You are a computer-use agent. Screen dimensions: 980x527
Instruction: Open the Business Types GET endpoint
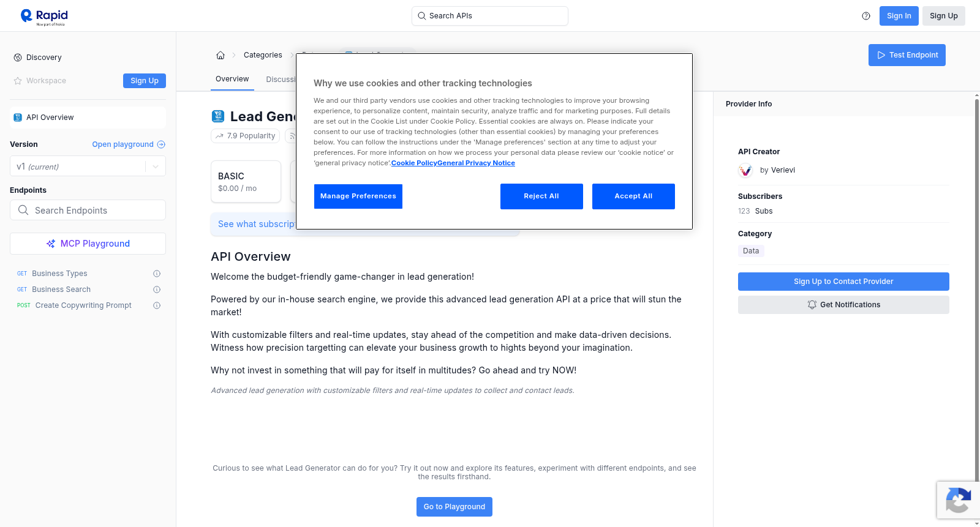59,274
